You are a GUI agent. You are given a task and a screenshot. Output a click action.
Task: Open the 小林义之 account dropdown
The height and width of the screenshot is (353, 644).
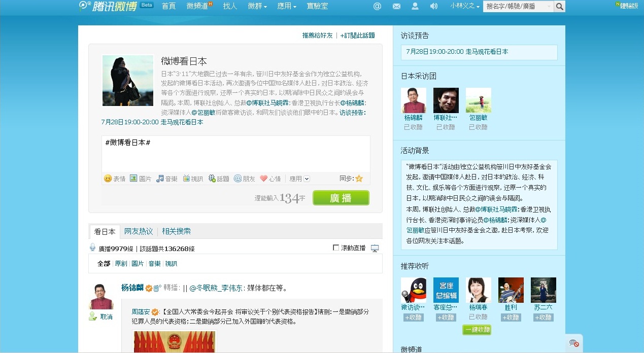(x=465, y=6)
